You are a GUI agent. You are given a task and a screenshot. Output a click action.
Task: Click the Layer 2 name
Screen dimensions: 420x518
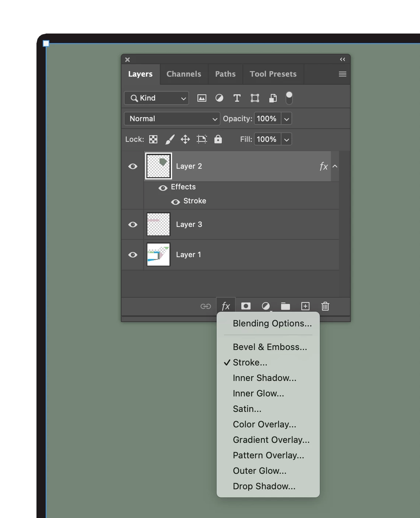coord(189,166)
